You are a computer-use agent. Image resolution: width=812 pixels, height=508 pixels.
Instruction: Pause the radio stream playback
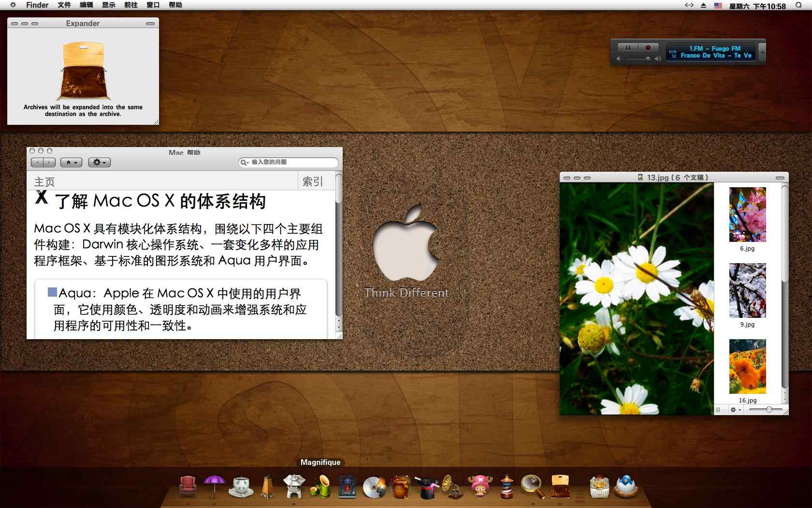[628, 47]
